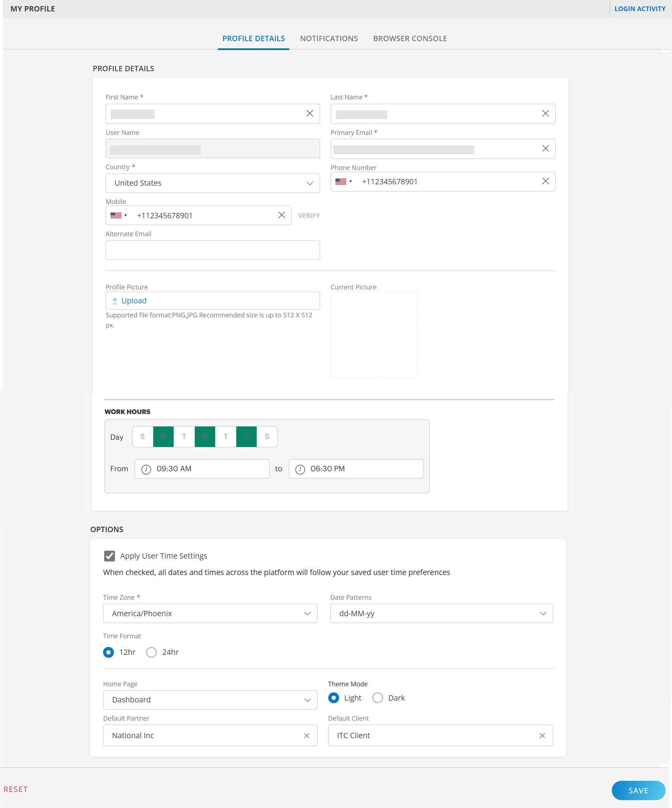Open the Browser Console tab

point(410,39)
